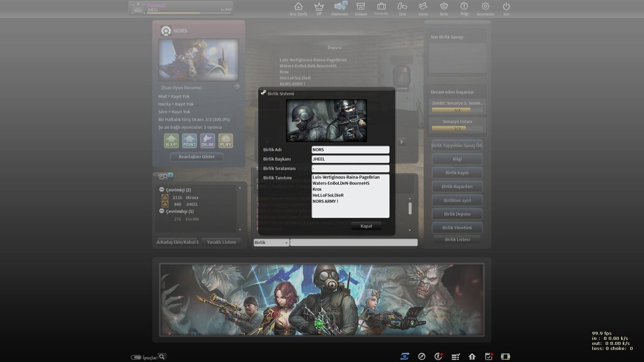Screen dimensions: 644x362
Task: Open the Birlik Başarıları button
Action: pos(457,186)
